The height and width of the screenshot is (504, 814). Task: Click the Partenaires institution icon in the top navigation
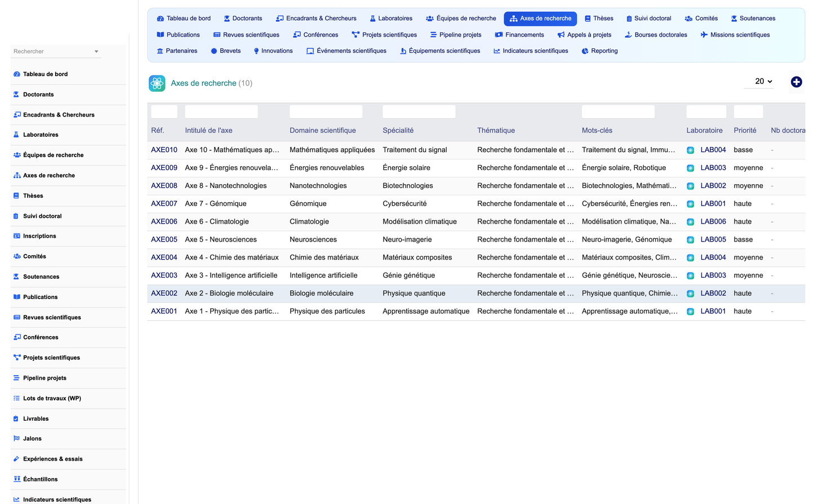[160, 51]
